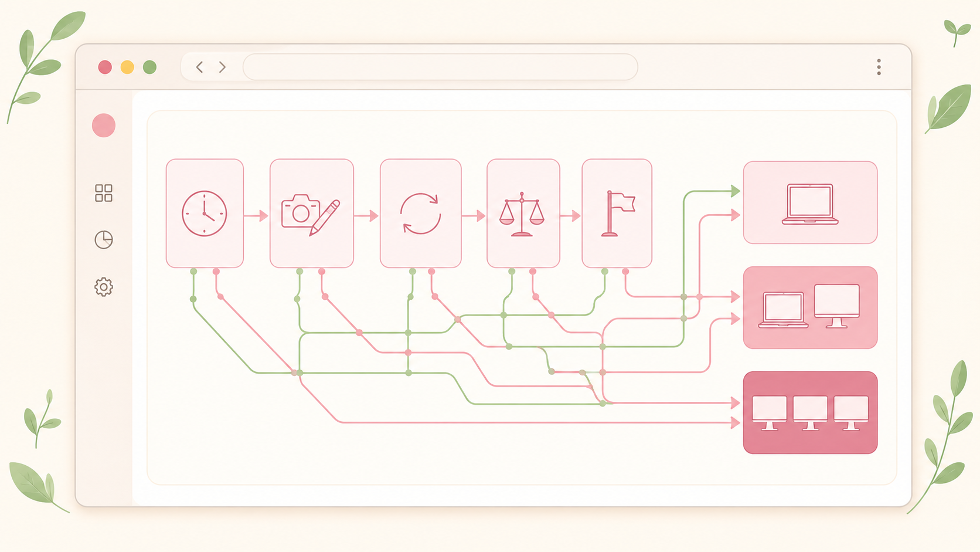Open the settings gear in sidebar

pyautogui.click(x=104, y=287)
